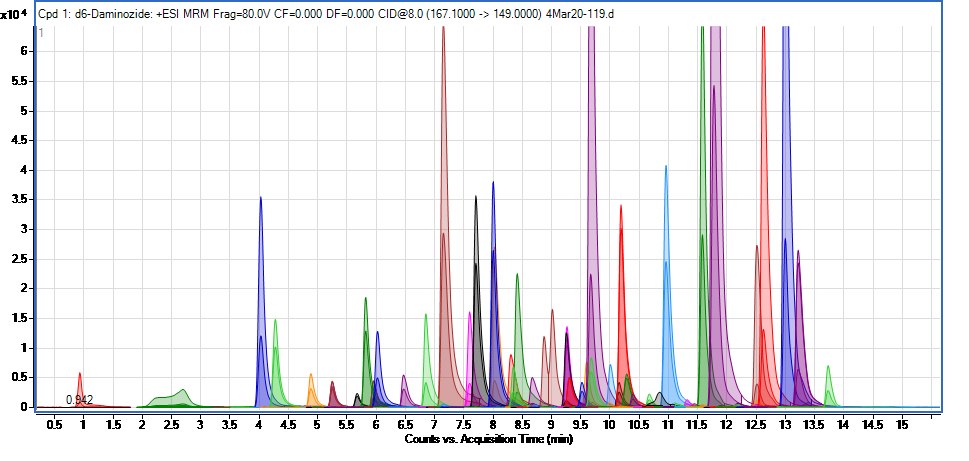Click the 15 tick on the time axis
Image resolution: width=969 pixels, height=461 pixels.
point(901,424)
